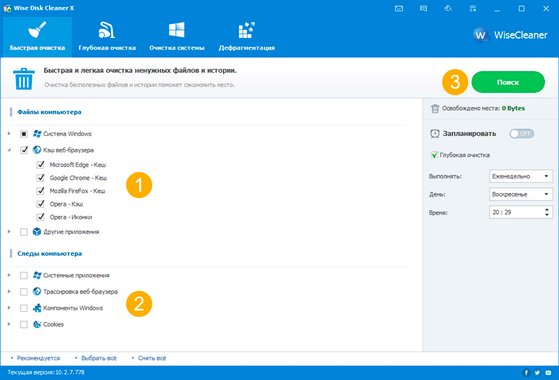Click the Рекомендуется link
Screen dimensions: 559x380
tap(38, 358)
